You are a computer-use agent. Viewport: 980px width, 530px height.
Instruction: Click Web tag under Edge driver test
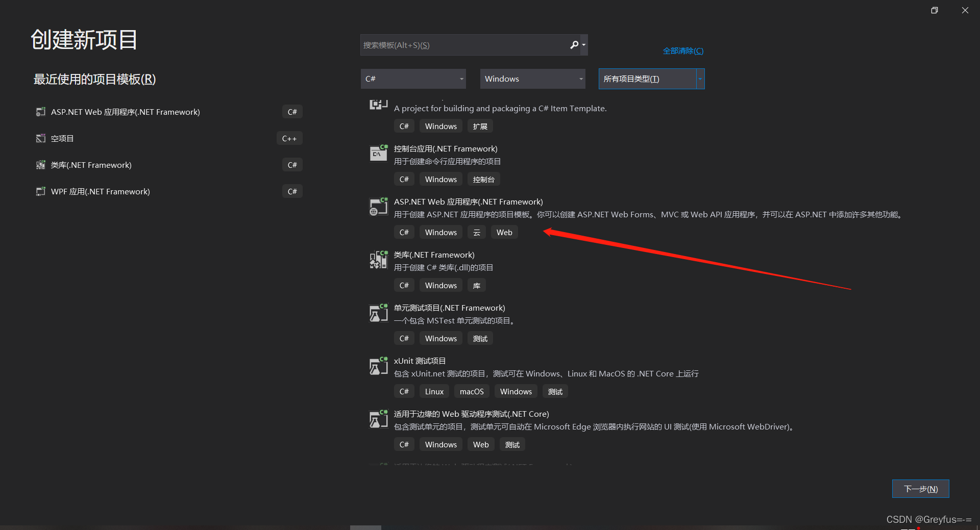(x=481, y=444)
